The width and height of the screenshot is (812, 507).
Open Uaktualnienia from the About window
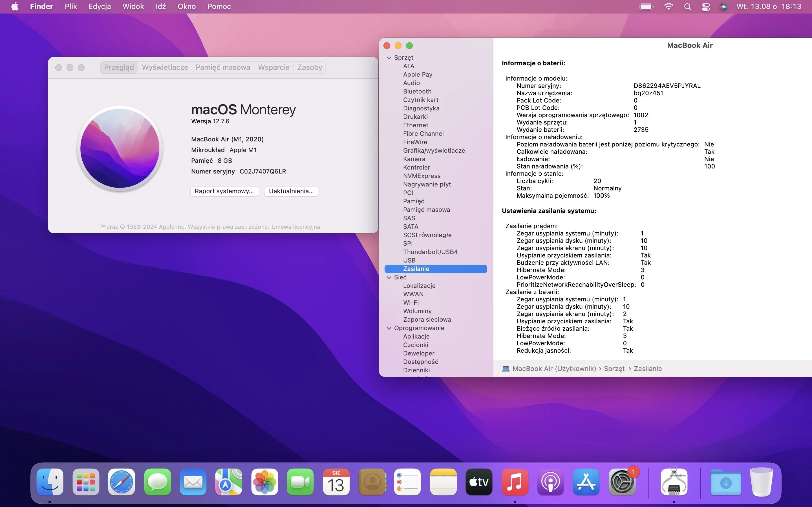pyautogui.click(x=291, y=191)
